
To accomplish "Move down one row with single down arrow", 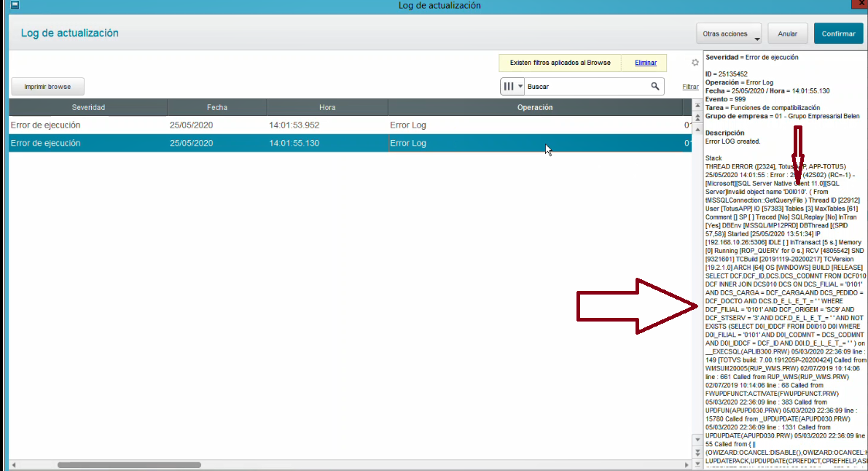I will pos(697,440).
